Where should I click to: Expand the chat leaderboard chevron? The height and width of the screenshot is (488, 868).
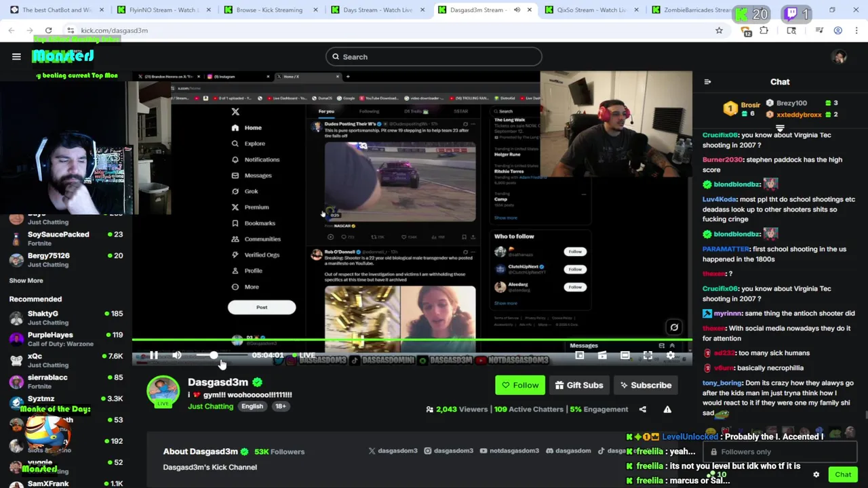pyautogui.click(x=780, y=127)
